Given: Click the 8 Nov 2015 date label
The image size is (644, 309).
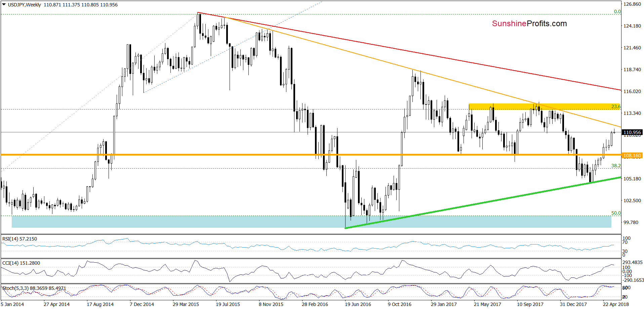Looking at the screenshot, I should (271, 304).
